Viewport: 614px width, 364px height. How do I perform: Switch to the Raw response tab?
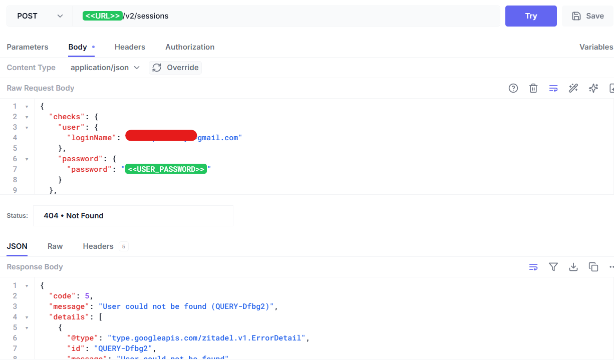55,246
